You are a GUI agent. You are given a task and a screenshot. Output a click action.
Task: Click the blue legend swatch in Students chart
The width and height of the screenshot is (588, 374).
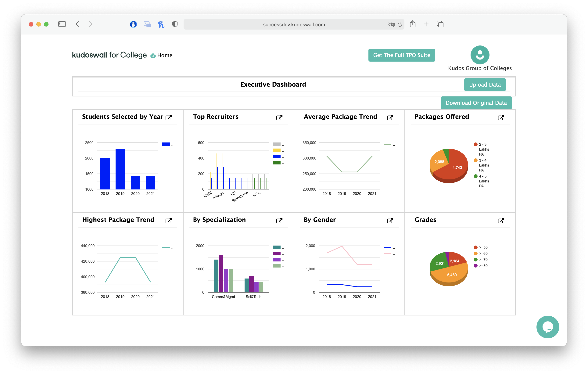(166, 144)
